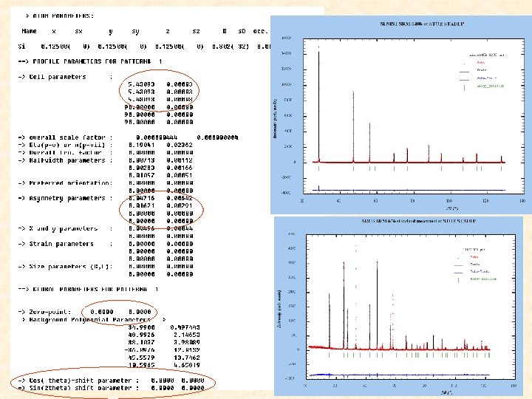Click the background coefficient 88.1037

(141, 342)
